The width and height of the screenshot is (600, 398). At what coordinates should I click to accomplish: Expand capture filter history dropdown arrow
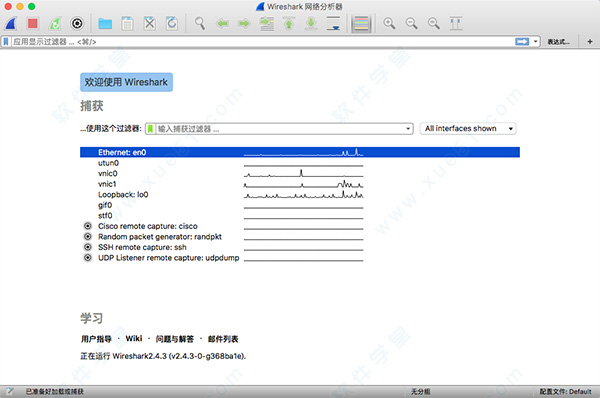(408, 129)
